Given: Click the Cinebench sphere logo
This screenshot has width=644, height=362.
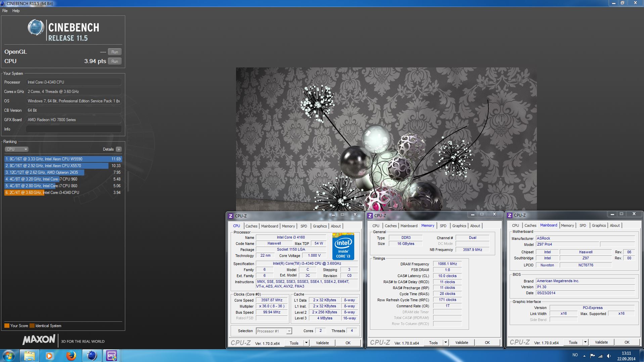Looking at the screenshot, I should 36,28.
